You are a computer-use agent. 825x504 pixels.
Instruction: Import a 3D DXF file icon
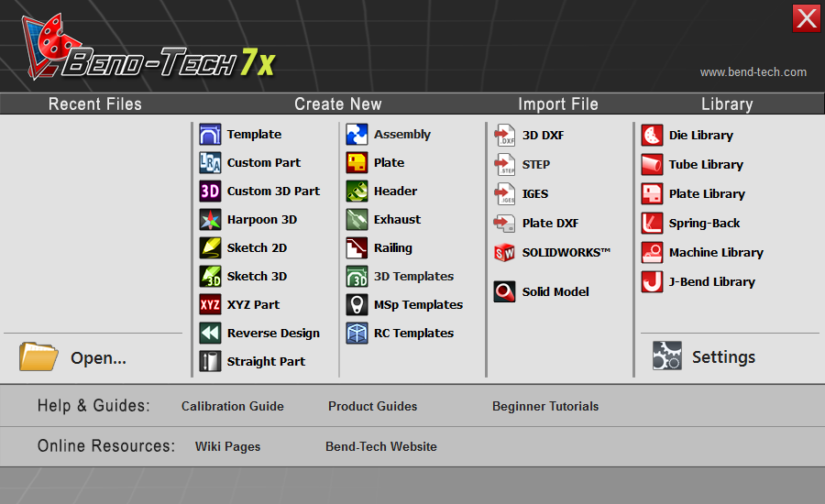504,136
